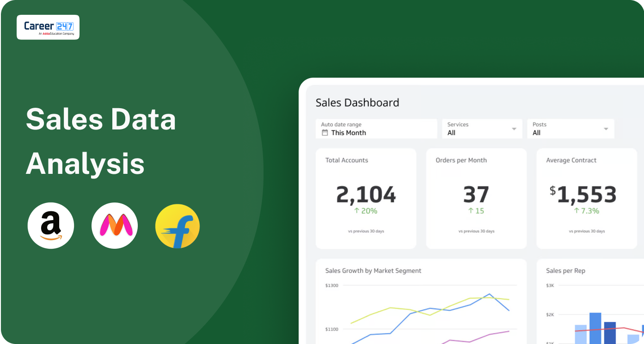Viewport: 644px width, 344px height.
Task: Click the up arrow beside 7.3%
Action: coord(577,211)
